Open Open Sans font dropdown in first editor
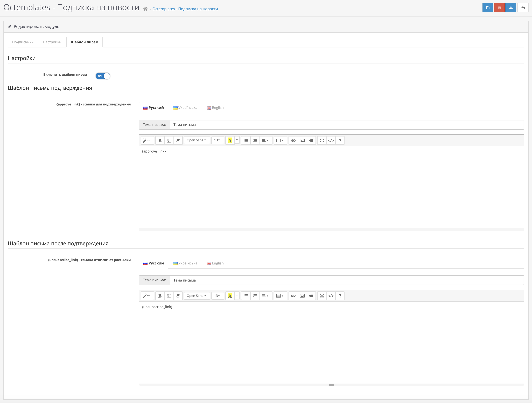This screenshot has height=403, width=532. (x=197, y=140)
